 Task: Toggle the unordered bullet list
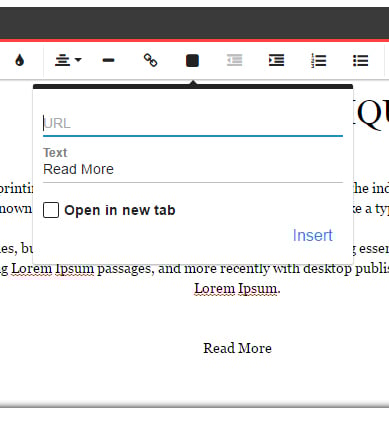click(x=361, y=61)
